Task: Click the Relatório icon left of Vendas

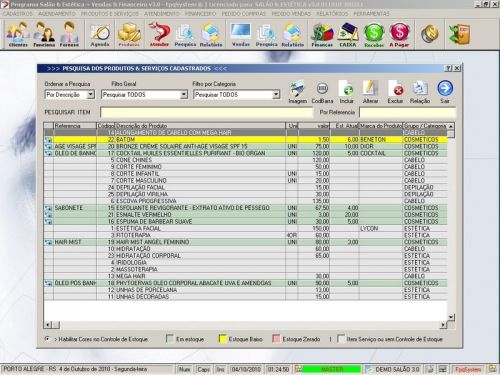Action: 211,34
